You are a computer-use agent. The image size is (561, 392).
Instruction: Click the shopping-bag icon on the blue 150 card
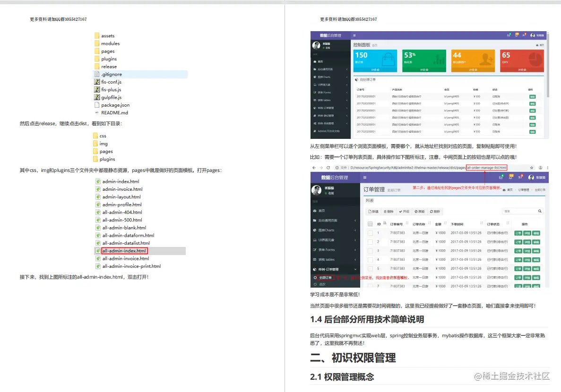[x=389, y=59]
